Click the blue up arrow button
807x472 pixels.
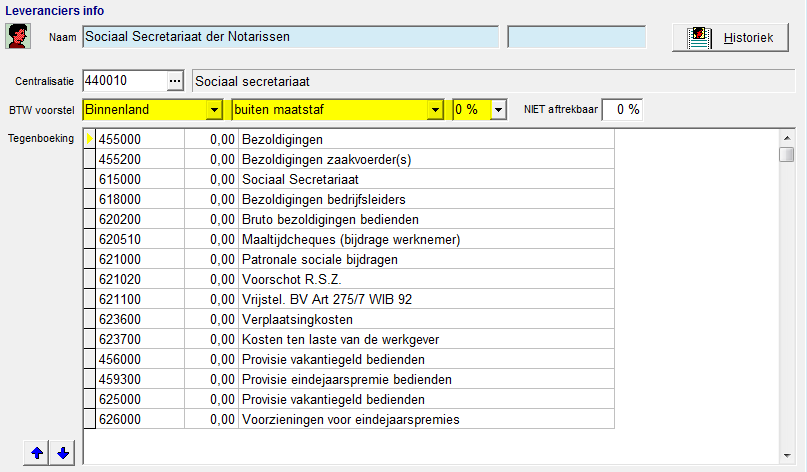37,453
